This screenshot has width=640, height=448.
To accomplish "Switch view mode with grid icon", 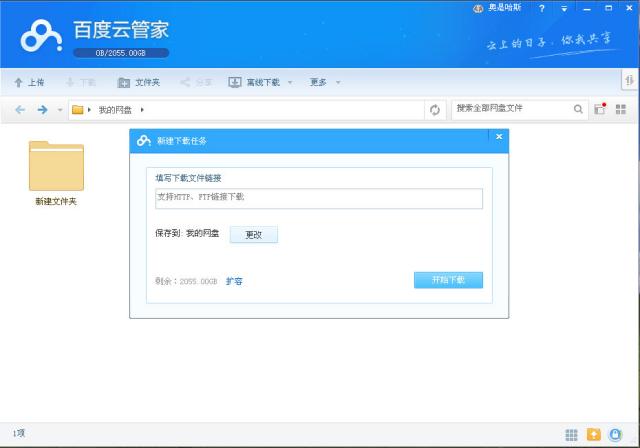I will [621, 109].
